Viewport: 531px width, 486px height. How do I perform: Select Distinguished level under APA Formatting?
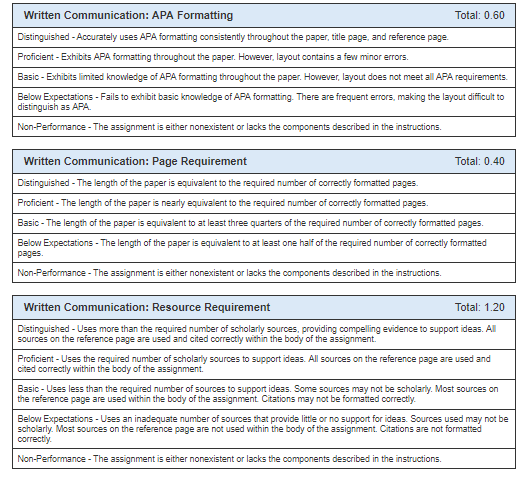[264, 37]
